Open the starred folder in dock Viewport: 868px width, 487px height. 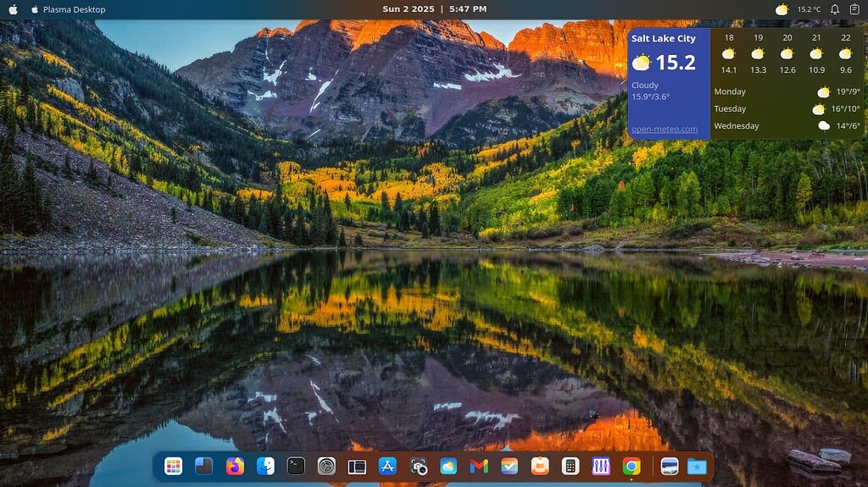tap(697, 466)
